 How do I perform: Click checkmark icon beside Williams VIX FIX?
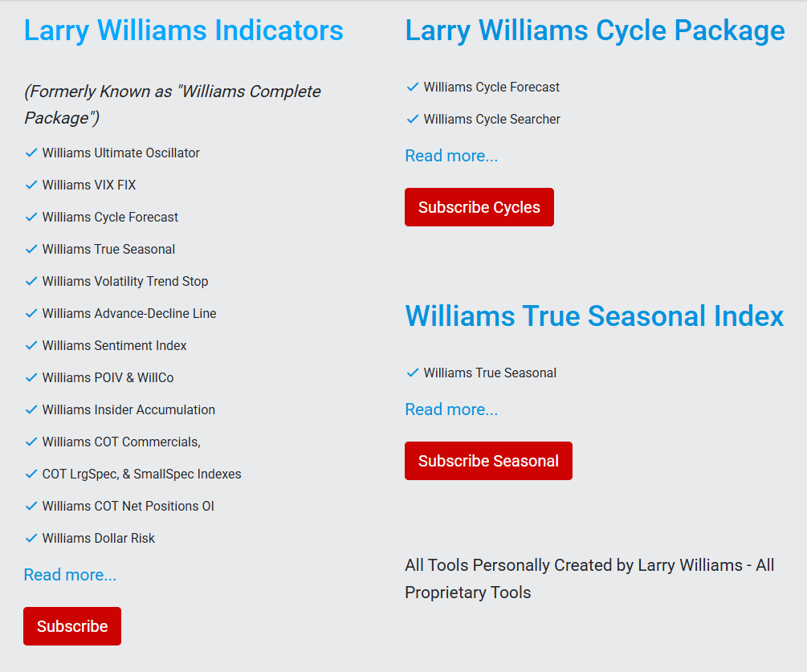coord(31,185)
